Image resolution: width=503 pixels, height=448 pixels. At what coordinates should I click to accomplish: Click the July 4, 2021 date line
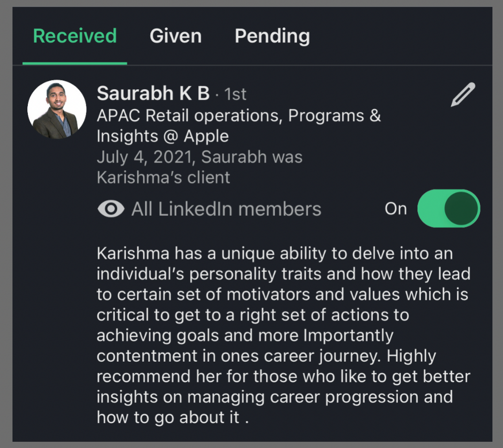[x=199, y=157]
